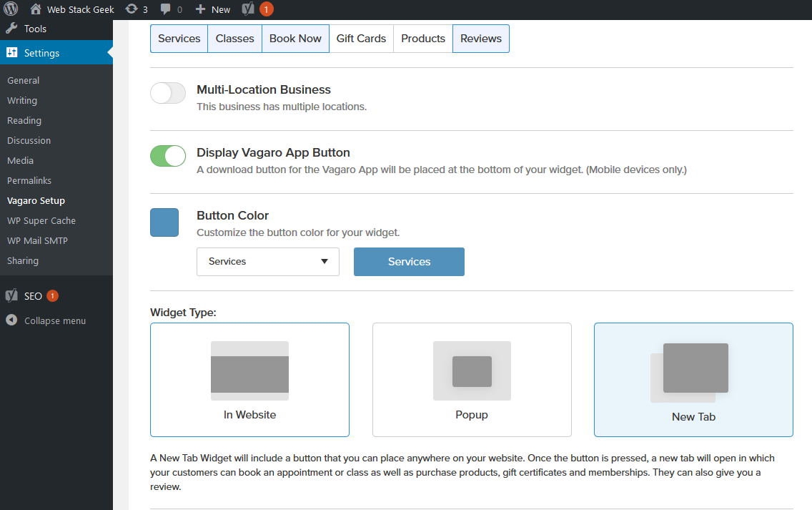
Task: Click the Tools wrench icon
Action: coord(12,29)
